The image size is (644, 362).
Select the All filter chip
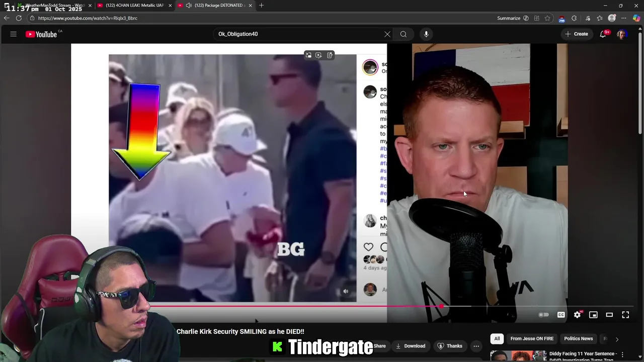point(497,339)
